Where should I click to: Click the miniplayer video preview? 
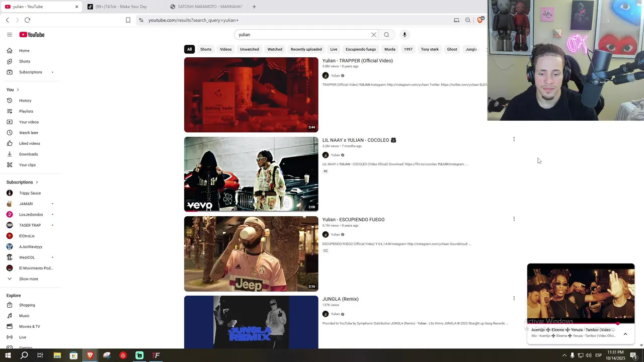581,294
